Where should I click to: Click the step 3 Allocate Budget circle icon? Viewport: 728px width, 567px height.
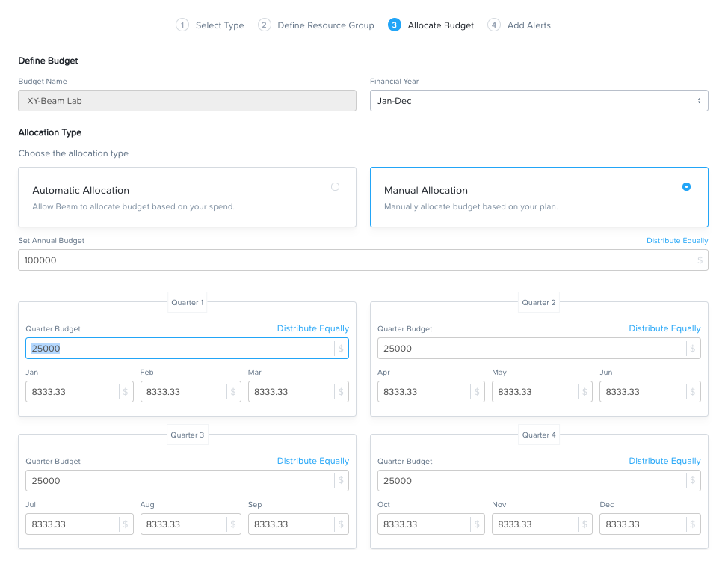tap(394, 25)
